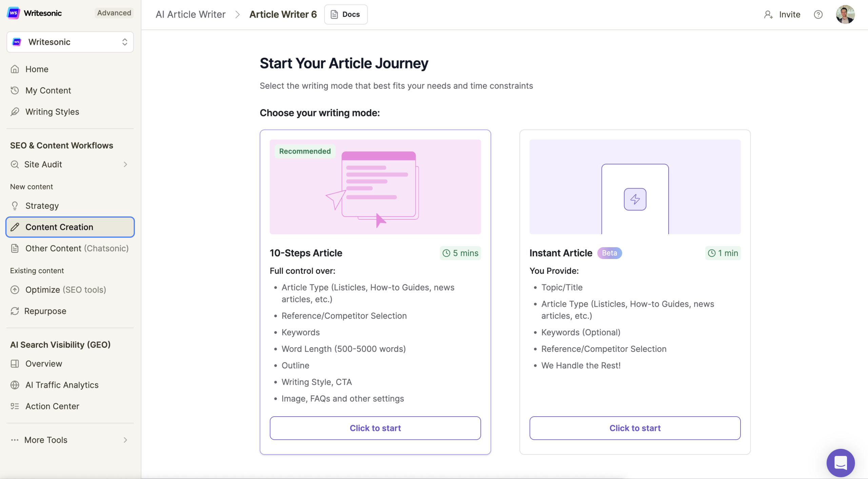The height and width of the screenshot is (479, 868).
Task: Open My Content via its clock icon
Action: (x=15, y=90)
